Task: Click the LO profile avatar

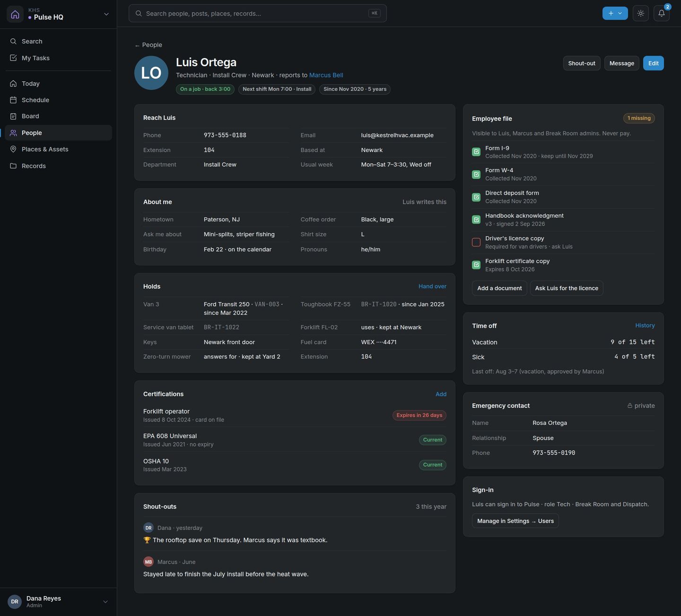Action: point(151,73)
